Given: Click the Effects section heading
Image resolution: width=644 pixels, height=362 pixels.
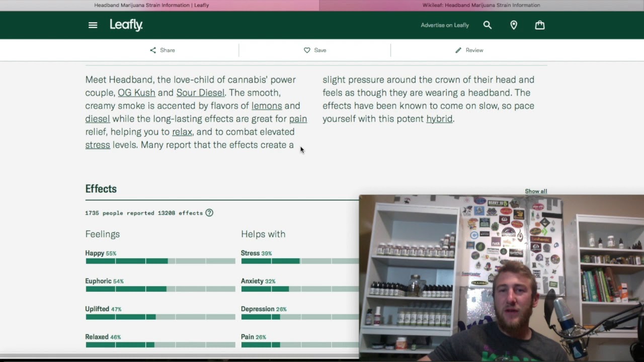Looking at the screenshot, I should click(101, 189).
